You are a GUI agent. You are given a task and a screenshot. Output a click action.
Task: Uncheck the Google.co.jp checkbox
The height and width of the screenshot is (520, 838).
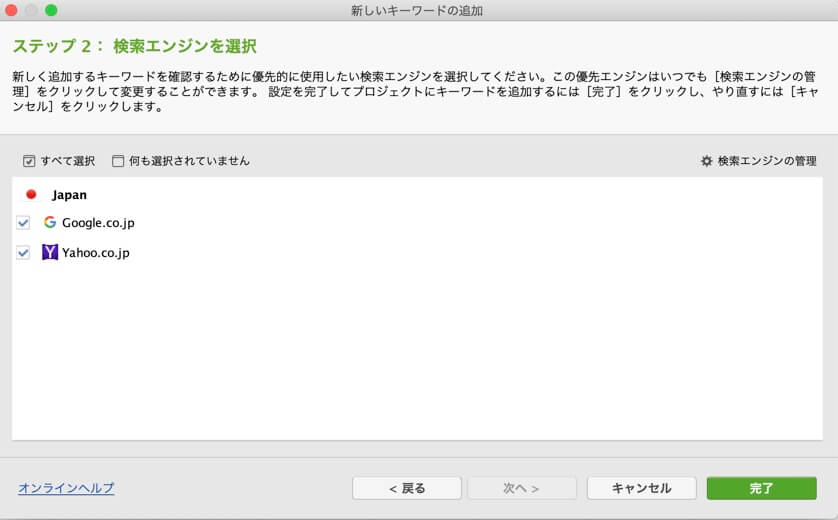pyautogui.click(x=23, y=222)
